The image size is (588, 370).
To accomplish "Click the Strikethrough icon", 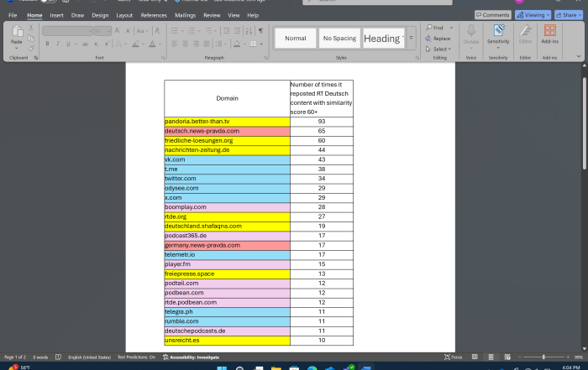I will pos(85,44).
